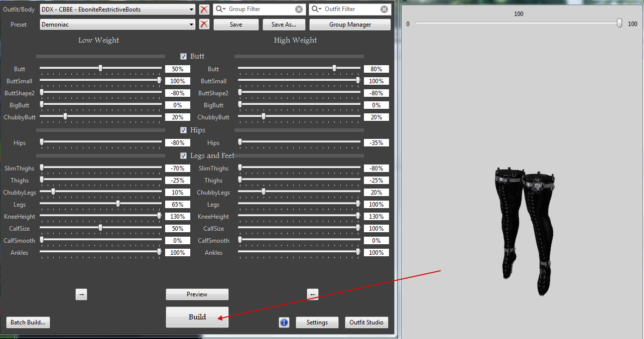Viewport: 644px width, 339px height.
Task: Uncheck the Butt category checkbox
Action: point(183,56)
